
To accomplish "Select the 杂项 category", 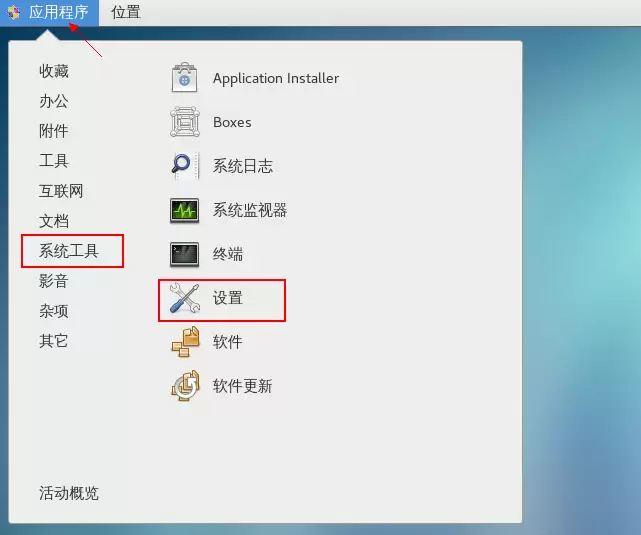I will (54, 311).
